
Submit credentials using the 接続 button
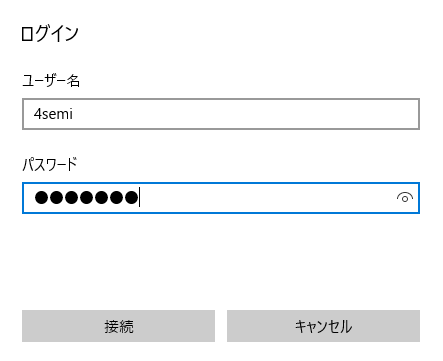[118, 326]
